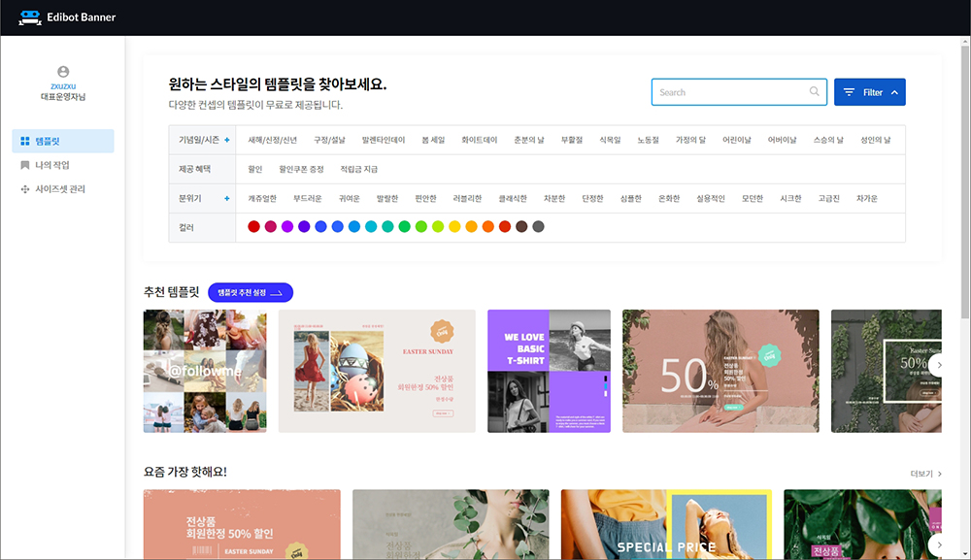Open the 더보기 link
The width and height of the screenshot is (971, 560).
point(925,474)
